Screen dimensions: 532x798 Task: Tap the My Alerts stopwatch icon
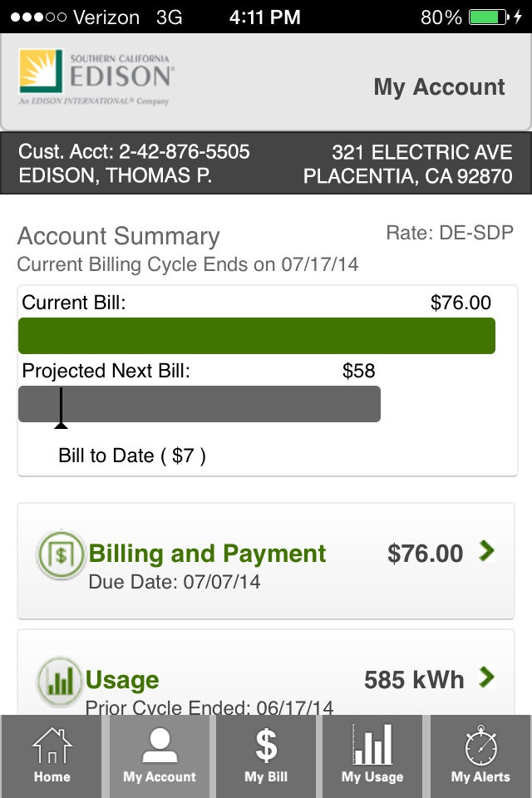point(480,746)
